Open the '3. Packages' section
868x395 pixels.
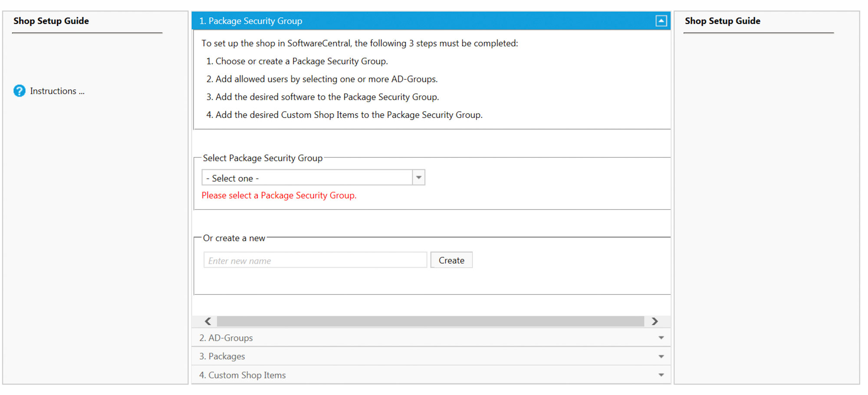431,356
